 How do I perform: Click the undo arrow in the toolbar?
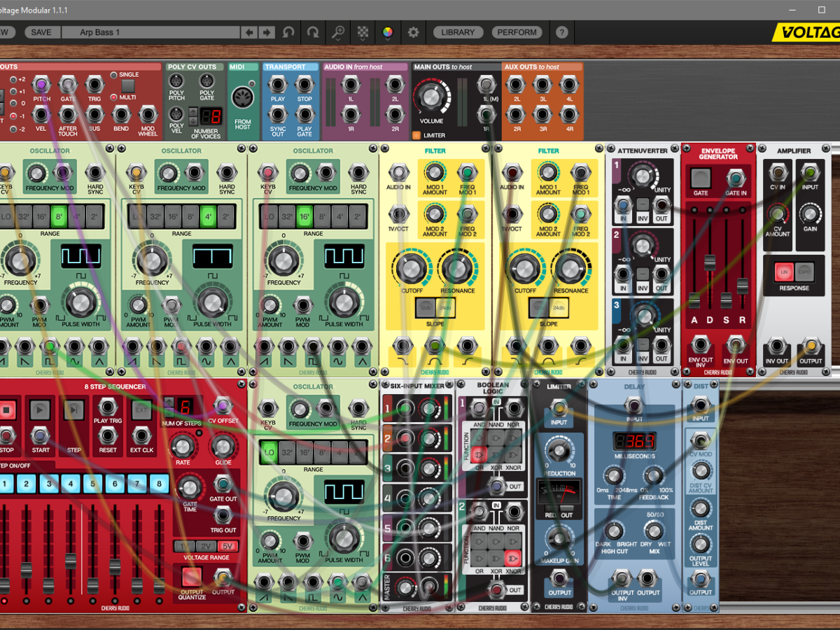pyautogui.click(x=288, y=32)
